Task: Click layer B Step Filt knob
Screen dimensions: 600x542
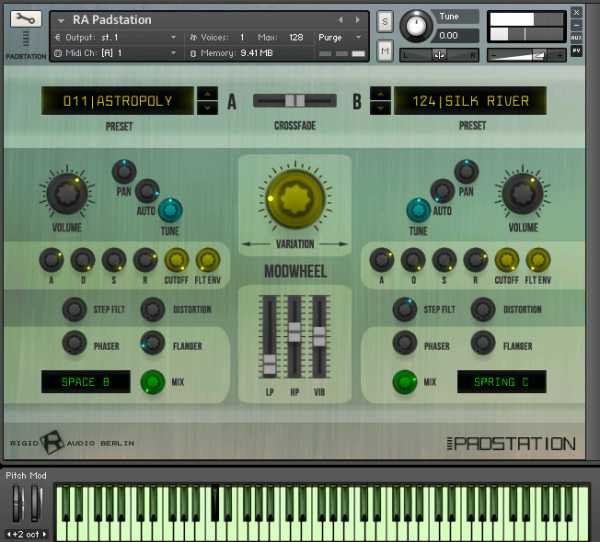Action: coord(405,309)
